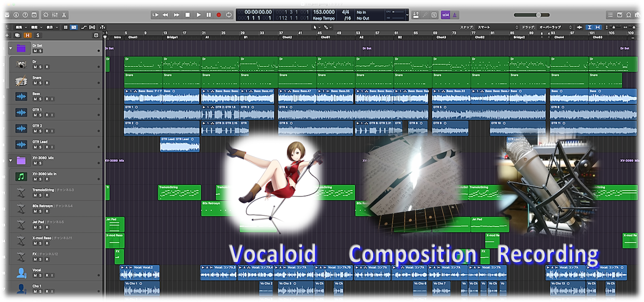
Task: Open the View (表示) menu in tracks area
Action: click(51, 27)
